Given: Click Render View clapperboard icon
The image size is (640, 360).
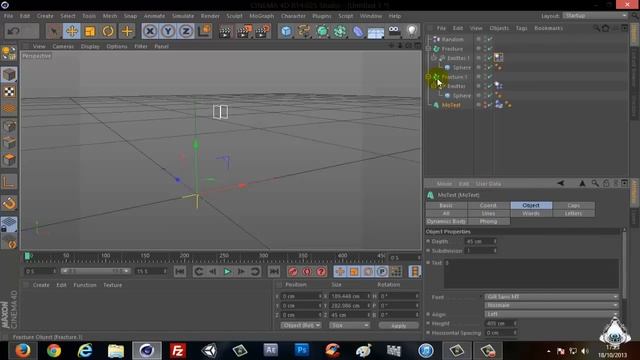Looking at the screenshot, I should point(225,31).
